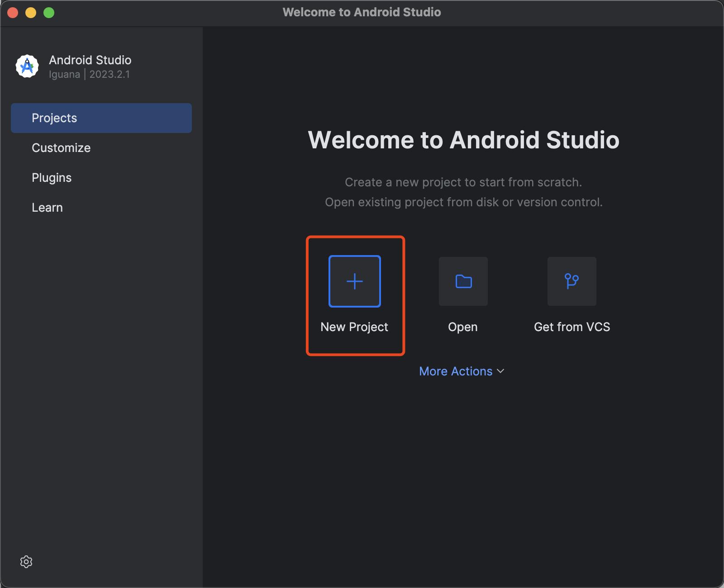Click the Get from VCS label
This screenshot has width=724, height=588.
click(x=572, y=327)
